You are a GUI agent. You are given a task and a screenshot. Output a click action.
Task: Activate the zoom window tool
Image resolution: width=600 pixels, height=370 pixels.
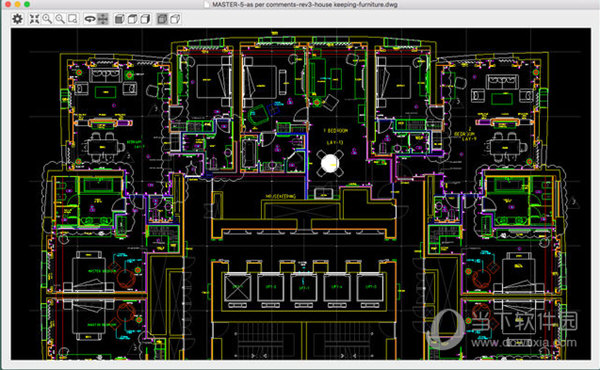coord(73,19)
